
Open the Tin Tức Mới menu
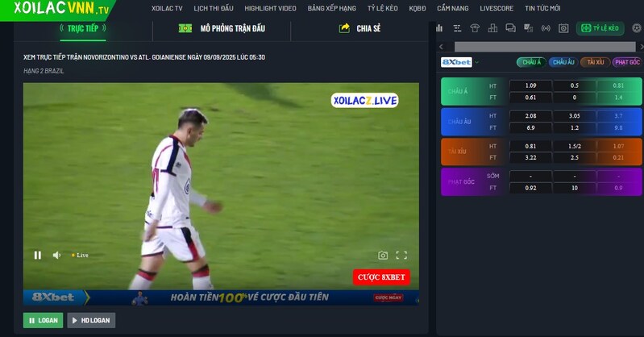click(x=542, y=8)
